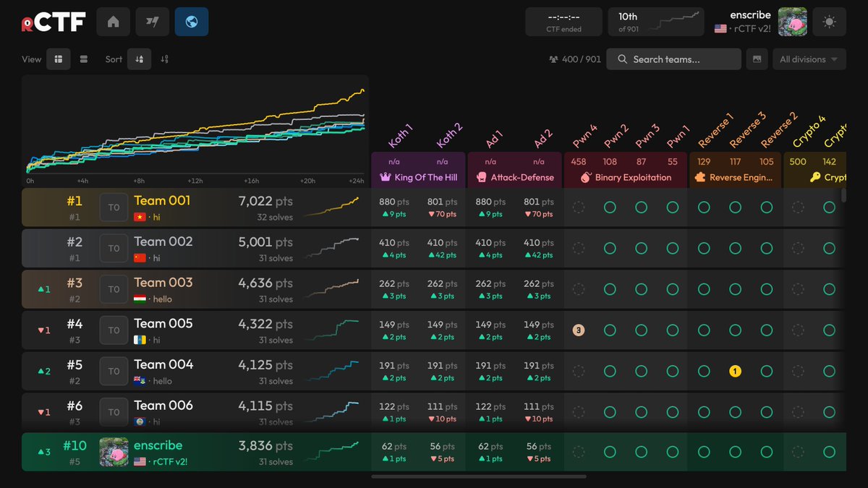This screenshot has width=868, height=488.
Task: Focus the Search teams field
Action: tap(674, 59)
